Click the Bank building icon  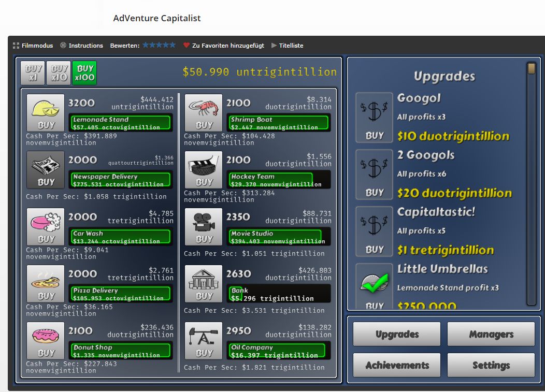point(204,283)
